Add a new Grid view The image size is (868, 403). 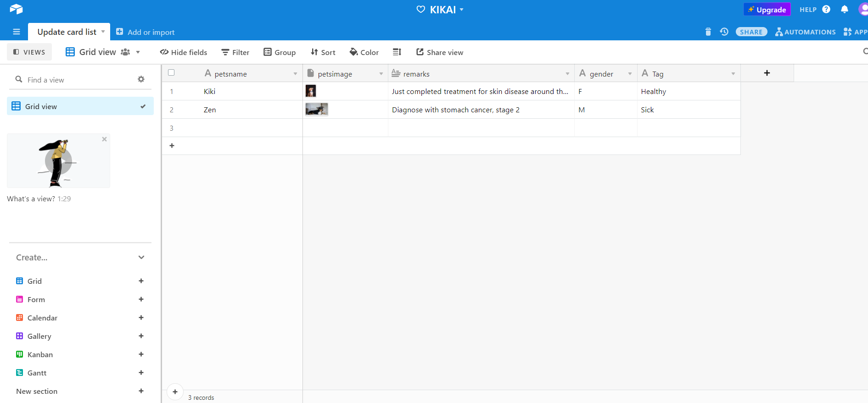[x=141, y=281]
